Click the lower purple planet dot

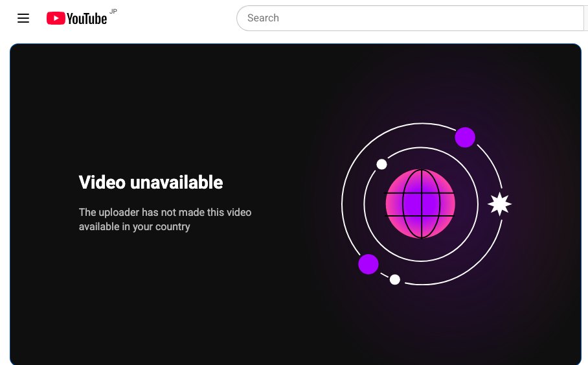[x=368, y=264]
